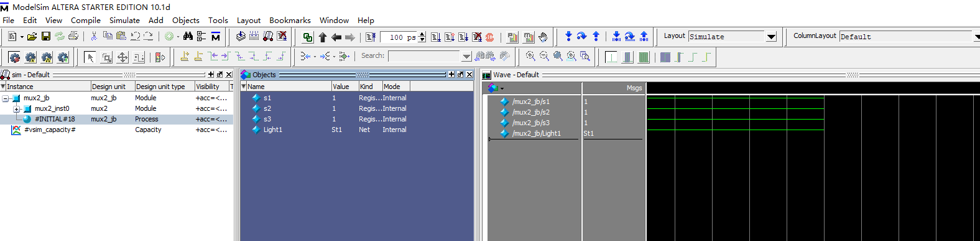980x241 pixels.
Task: Click the Undo arrow icon
Action: [x=135, y=37]
